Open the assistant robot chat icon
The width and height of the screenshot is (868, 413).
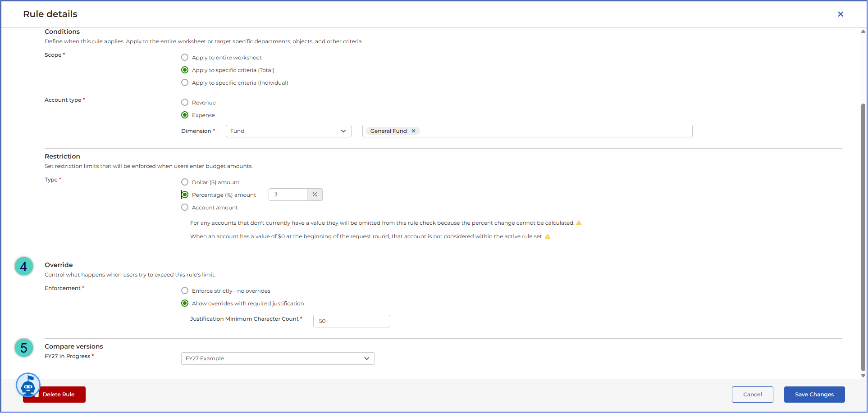coord(28,385)
